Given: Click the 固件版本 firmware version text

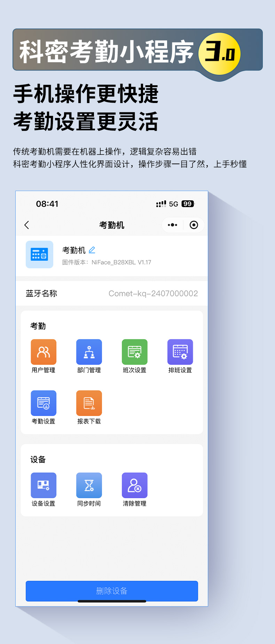Looking at the screenshot, I should 107,262.
